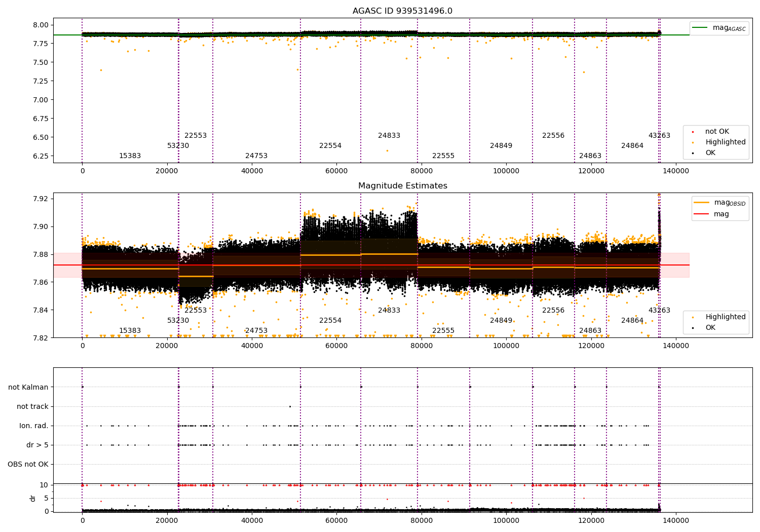Click the mag OBSID legend label in middle plot

(730, 203)
